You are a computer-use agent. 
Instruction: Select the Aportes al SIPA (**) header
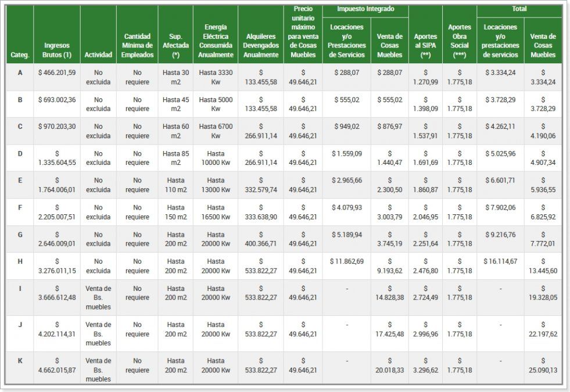[x=426, y=44]
